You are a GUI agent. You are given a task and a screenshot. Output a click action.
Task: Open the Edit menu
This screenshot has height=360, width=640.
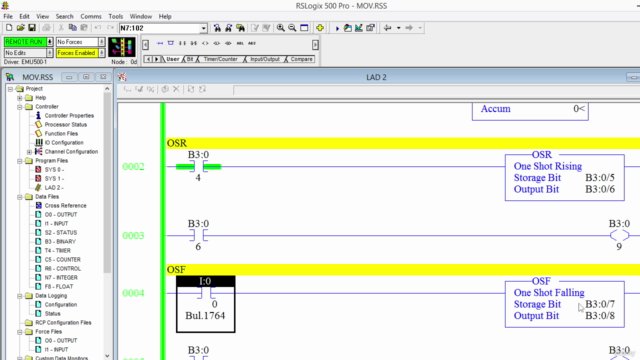pos(24,16)
